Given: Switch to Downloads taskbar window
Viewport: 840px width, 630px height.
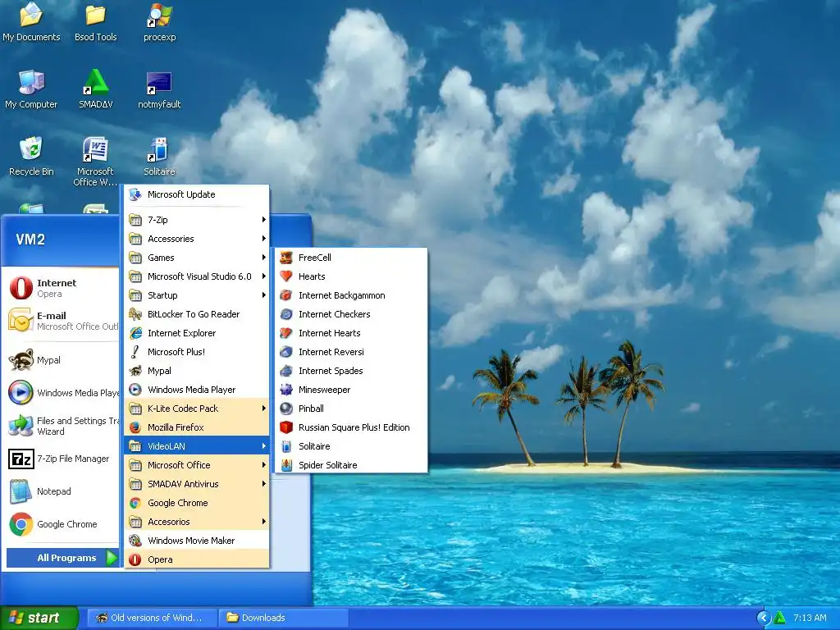Looking at the screenshot, I should pos(283,618).
